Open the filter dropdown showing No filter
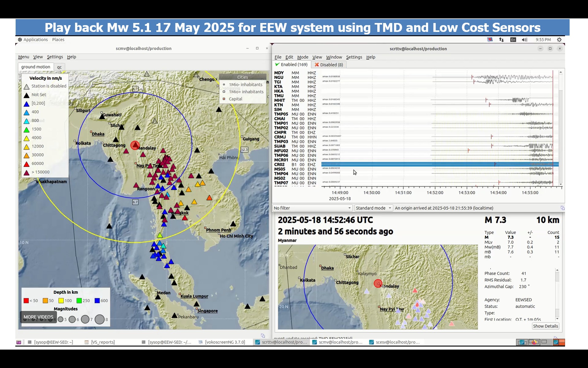This screenshot has width=588, height=368. point(312,208)
